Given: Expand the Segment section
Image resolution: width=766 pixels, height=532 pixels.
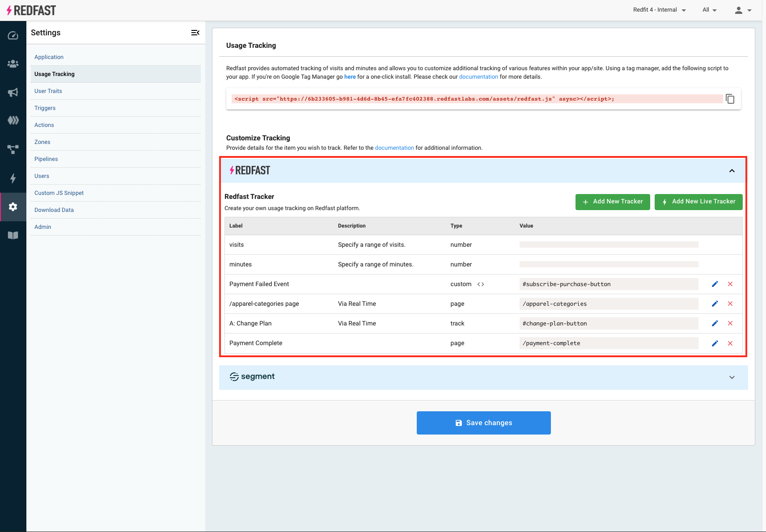Looking at the screenshot, I should coord(732,377).
